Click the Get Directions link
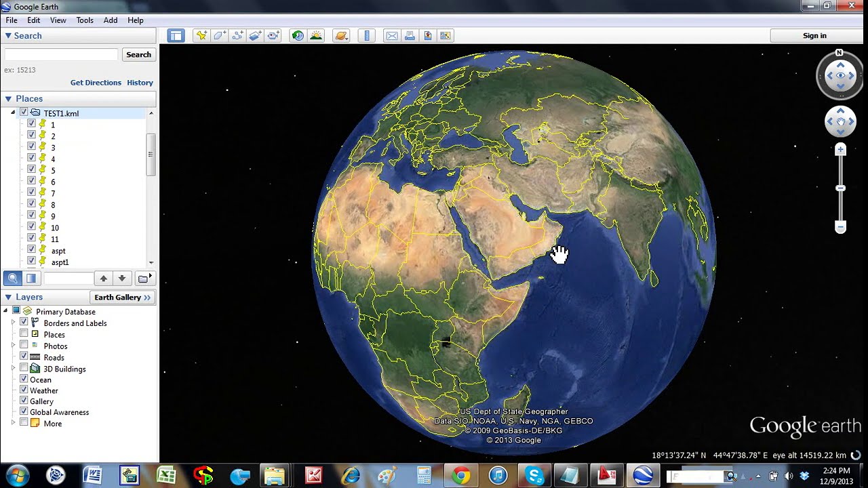 (x=96, y=83)
